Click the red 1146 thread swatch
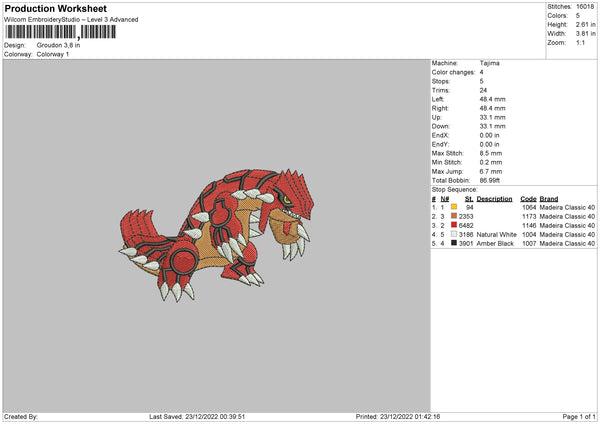The width and height of the screenshot is (600, 424). tap(454, 225)
